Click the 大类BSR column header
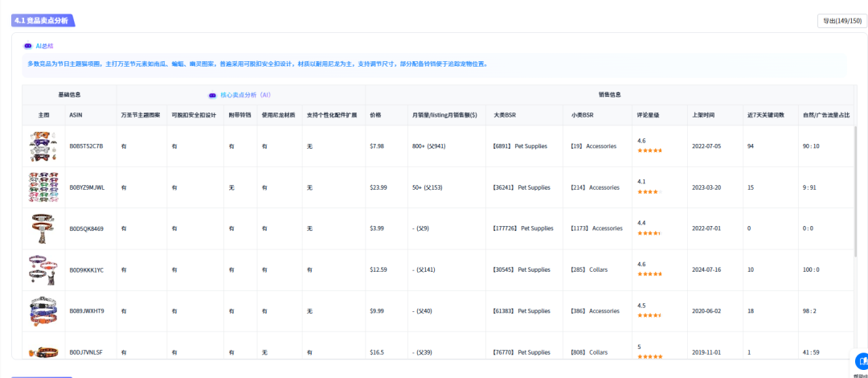The width and height of the screenshot is (868, 378). point(506,115)
